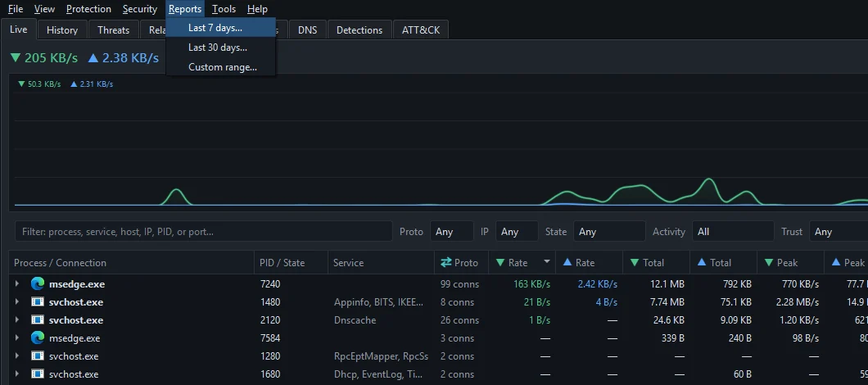The image size is (868, 385).
Task: Click svchost.exe icon in PID 1280 row
Action: 37,356
